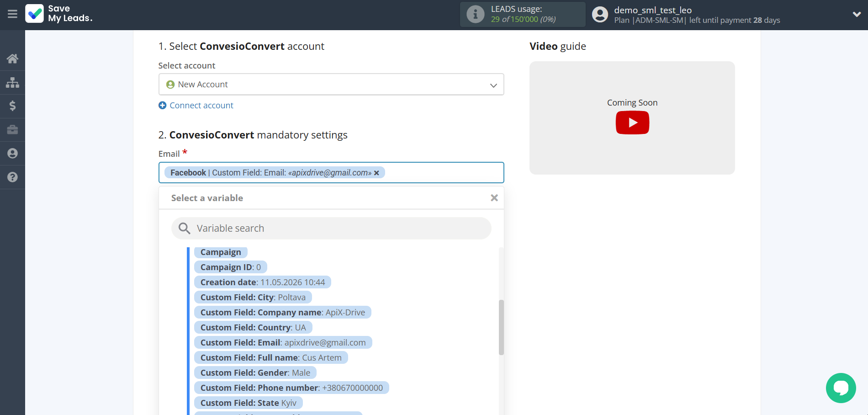Open the billing dollar sidebar icon

point(12,106)
